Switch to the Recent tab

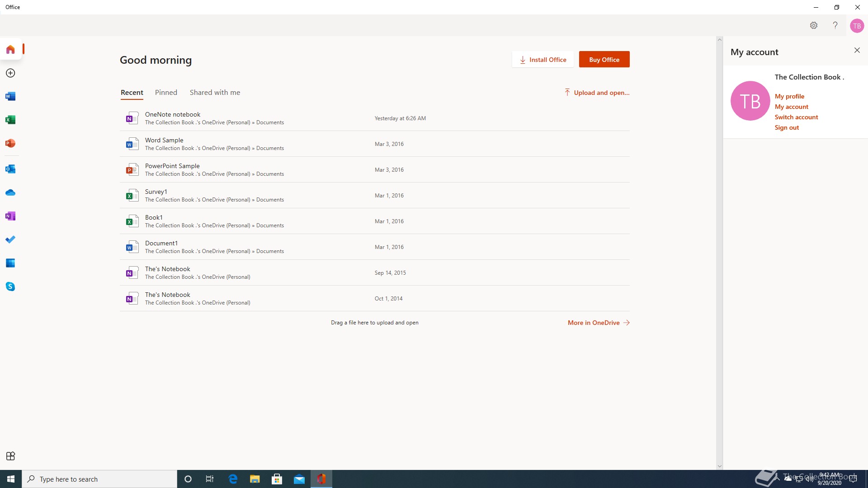(132, 93)
